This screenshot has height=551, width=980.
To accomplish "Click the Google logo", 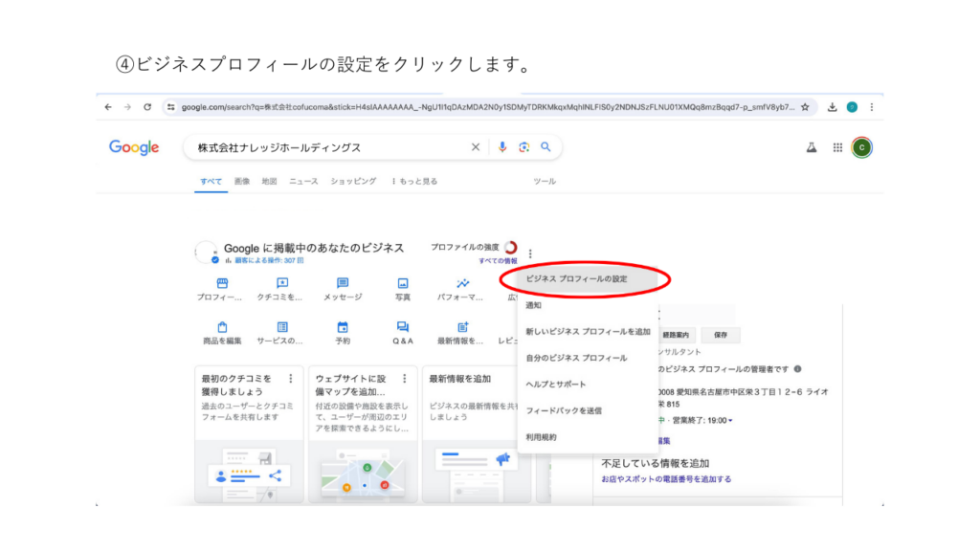I will coord(134,147).
